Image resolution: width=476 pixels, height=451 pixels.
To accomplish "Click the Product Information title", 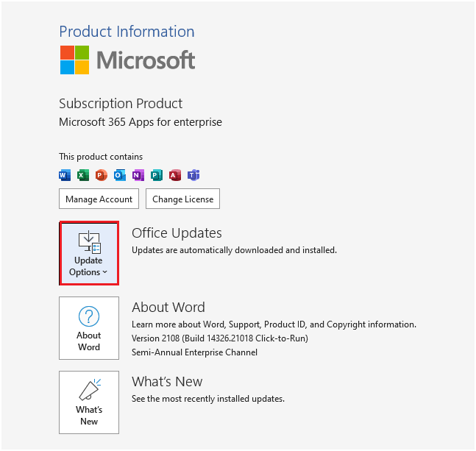I will [127, 32].
